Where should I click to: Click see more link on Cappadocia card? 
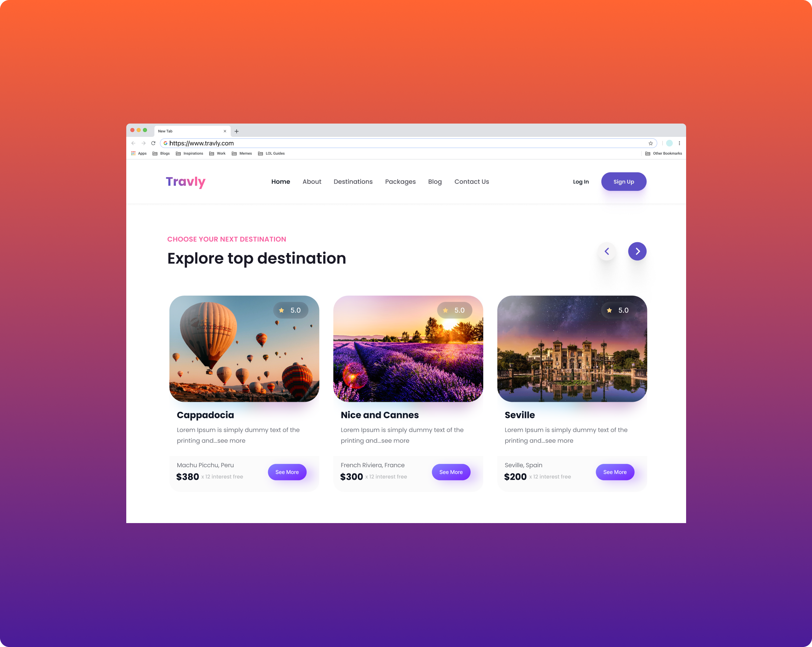tap(287, 471)
